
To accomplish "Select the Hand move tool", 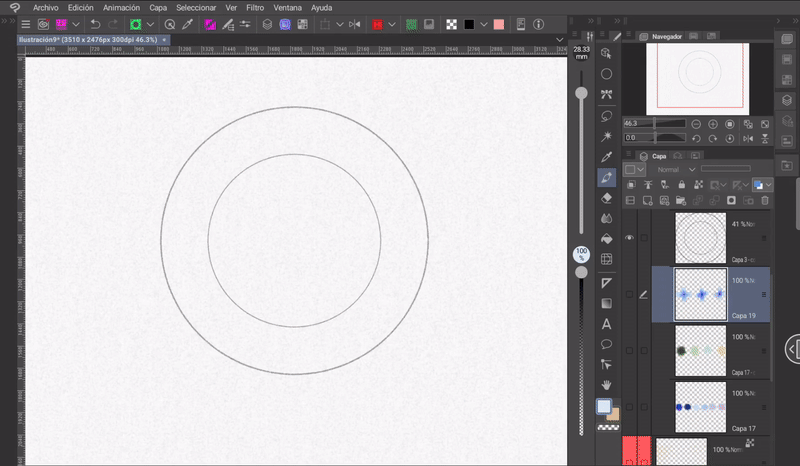I will click(606, 385).
